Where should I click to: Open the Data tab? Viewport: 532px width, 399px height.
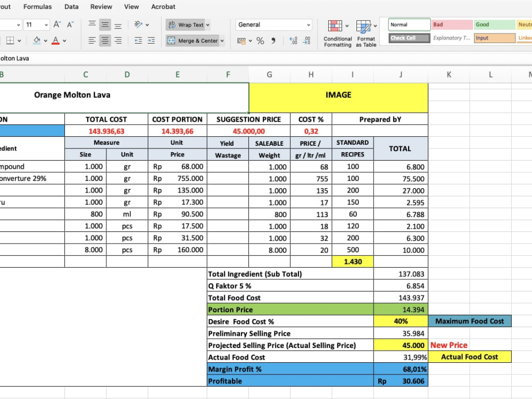[71, 6]
